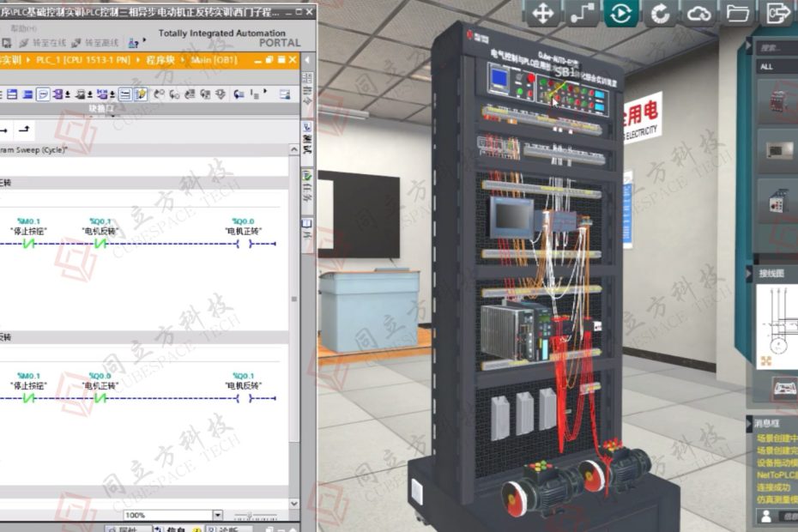Click the go-to-next-error toolbar icon
This screenshot has width=798, height=532.
[174, 94]
